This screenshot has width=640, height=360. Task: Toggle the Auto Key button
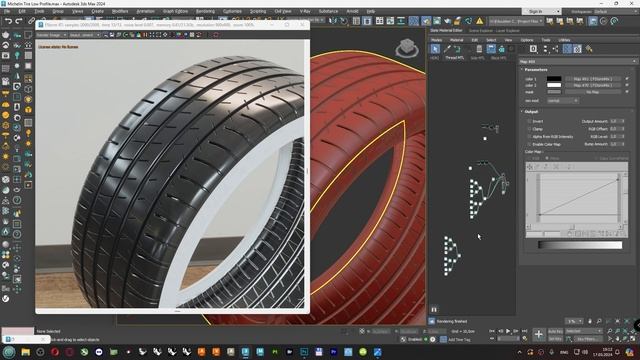[x=555, y=331]
